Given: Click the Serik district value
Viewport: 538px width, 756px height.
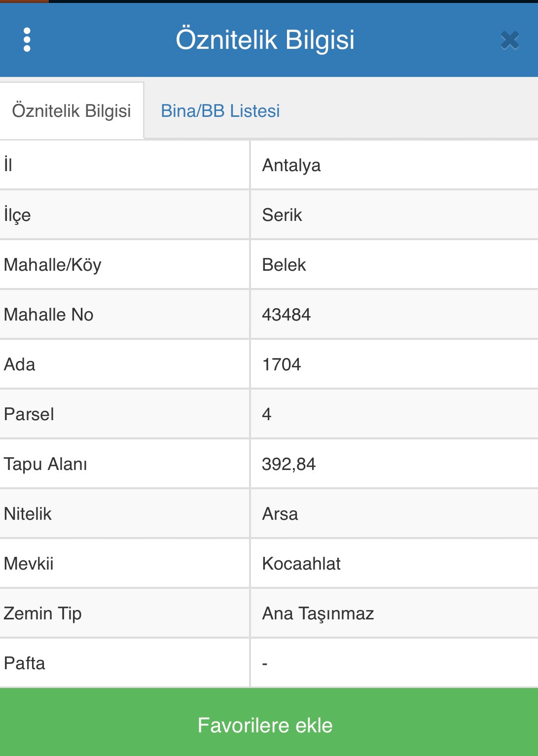Looking at the screenshot, I should pyautogui.click(x=282, y=215).
